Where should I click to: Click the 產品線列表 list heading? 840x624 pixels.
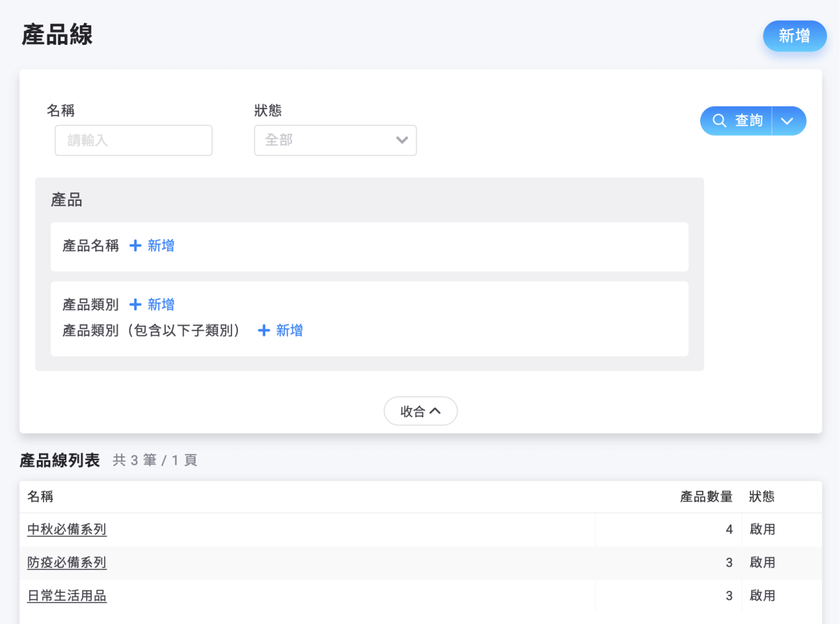click(x=60, y=461)
